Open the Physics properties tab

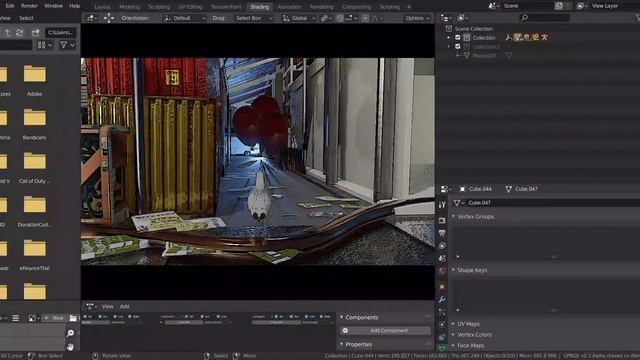point(442,325)
